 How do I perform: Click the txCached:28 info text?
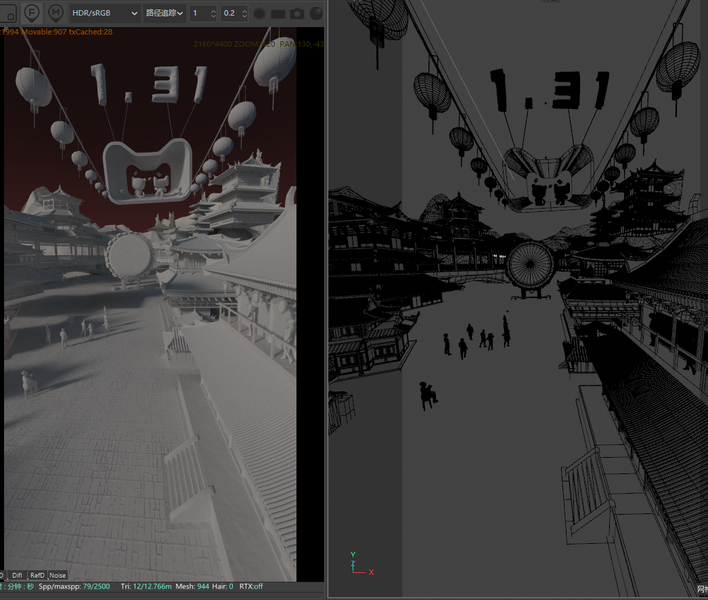click(x=91, y=32)
